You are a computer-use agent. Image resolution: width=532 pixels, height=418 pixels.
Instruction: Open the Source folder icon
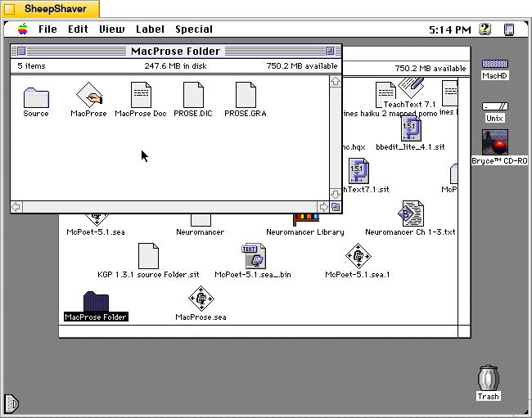(36, 97)
